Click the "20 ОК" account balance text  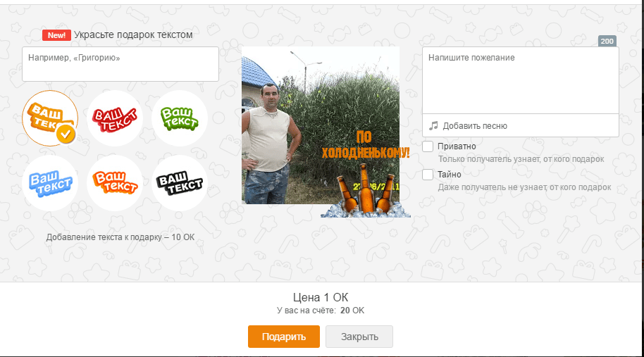click(352, 311)
